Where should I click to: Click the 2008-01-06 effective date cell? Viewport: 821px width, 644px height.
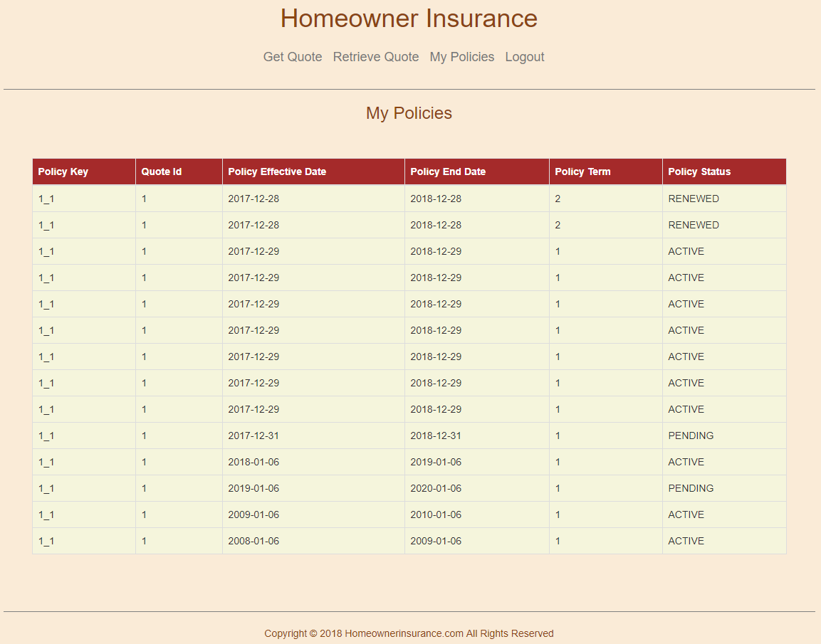coord(253,541)
